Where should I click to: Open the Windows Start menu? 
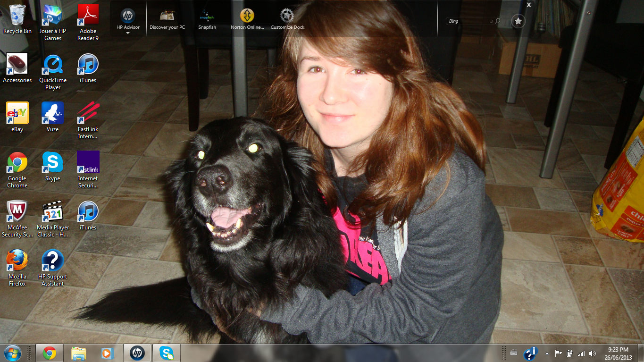(x=12, y=353)
